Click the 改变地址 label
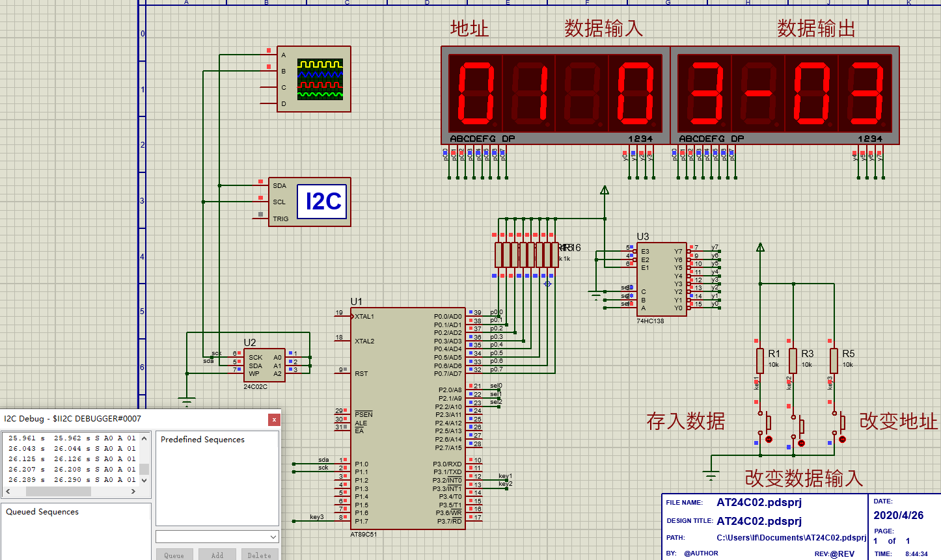Image resolution: width=941 pixels, height=560 pixels. [x=898, y=421]
